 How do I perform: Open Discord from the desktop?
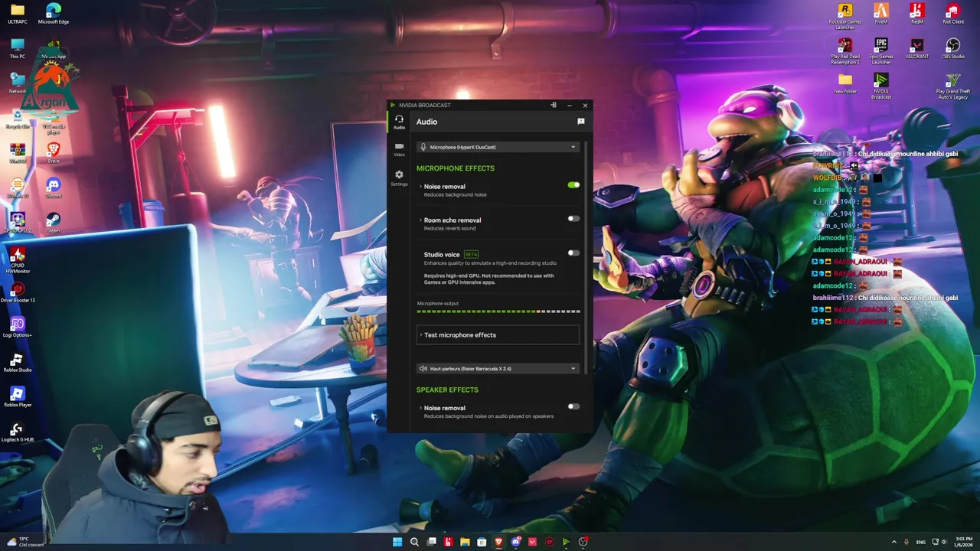53,187
